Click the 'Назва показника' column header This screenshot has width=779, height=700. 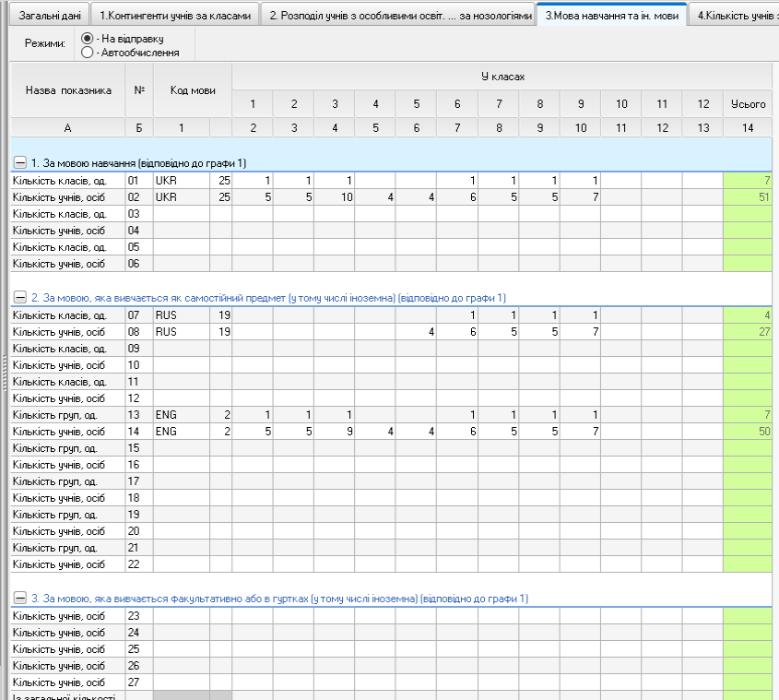[x=68, y=90]
